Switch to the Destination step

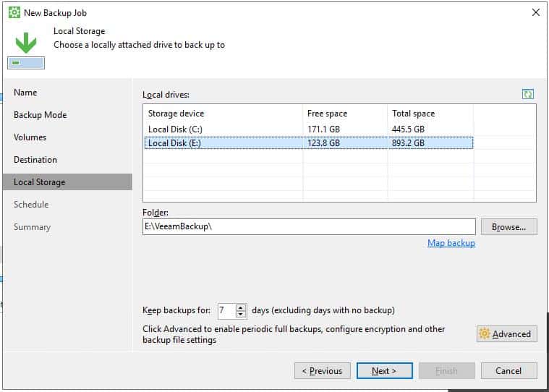tap(35, 160)
